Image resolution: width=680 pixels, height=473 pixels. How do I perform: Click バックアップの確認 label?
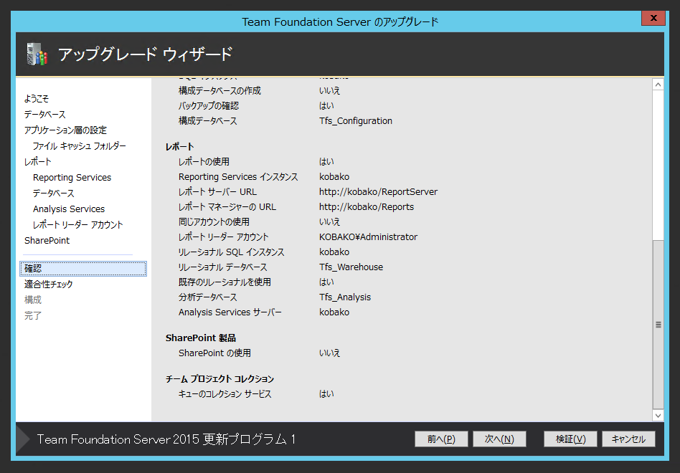[x=209, y=106]
